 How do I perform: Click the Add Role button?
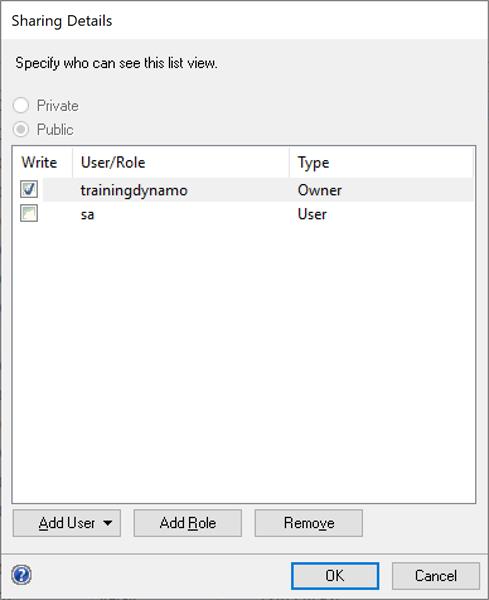tap(187, 523)
